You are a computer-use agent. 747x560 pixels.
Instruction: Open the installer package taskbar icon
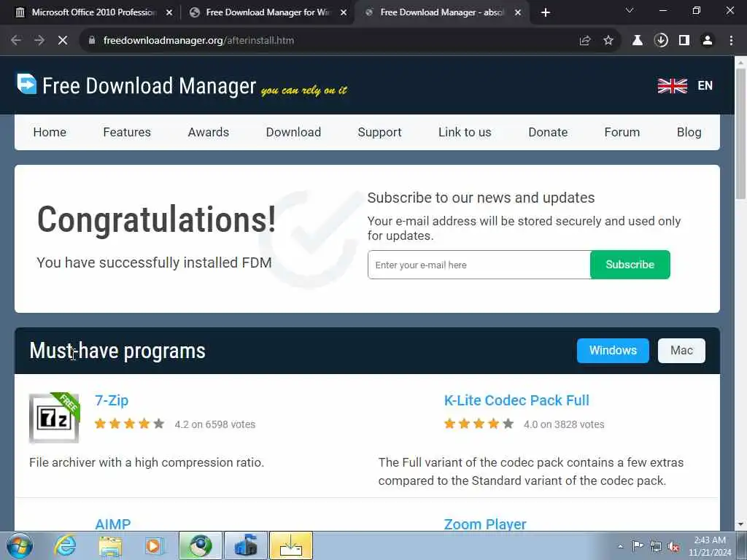point(246,545)
